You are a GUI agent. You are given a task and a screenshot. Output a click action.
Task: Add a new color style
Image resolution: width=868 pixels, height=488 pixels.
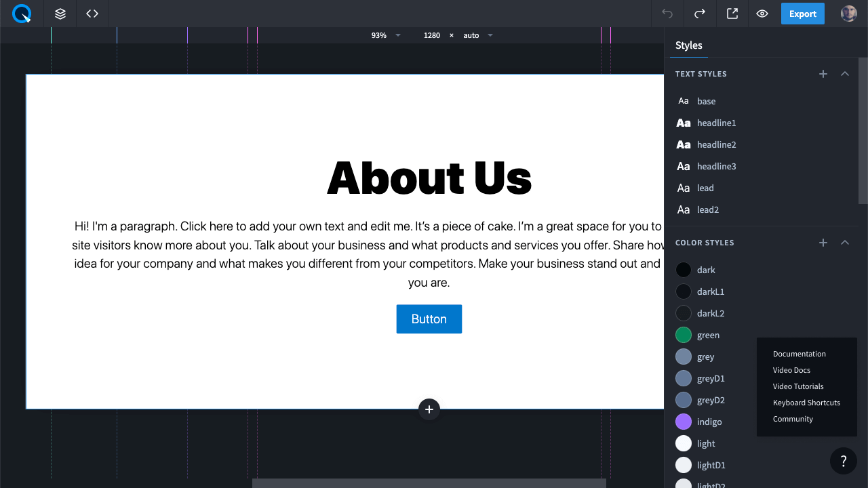823,243
